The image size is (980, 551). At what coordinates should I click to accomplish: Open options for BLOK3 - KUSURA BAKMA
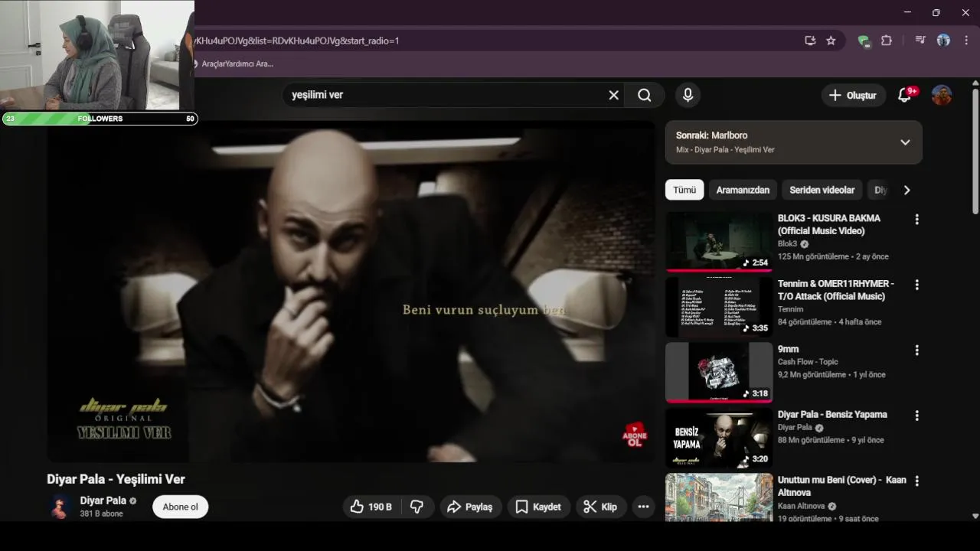[916, 220]
